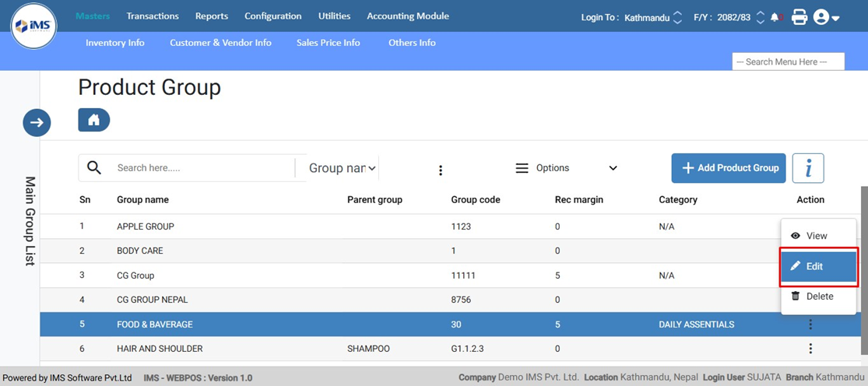
Task: Sort by Group name column header
Action: pyautogui.click(x=142, y=200)
